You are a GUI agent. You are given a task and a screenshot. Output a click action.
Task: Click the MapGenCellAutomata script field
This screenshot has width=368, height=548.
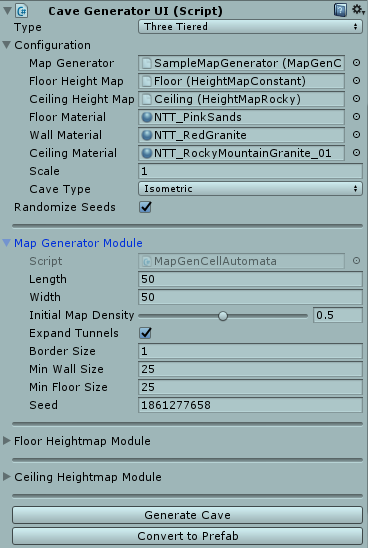pyautogui.click(x=241, y=261)
